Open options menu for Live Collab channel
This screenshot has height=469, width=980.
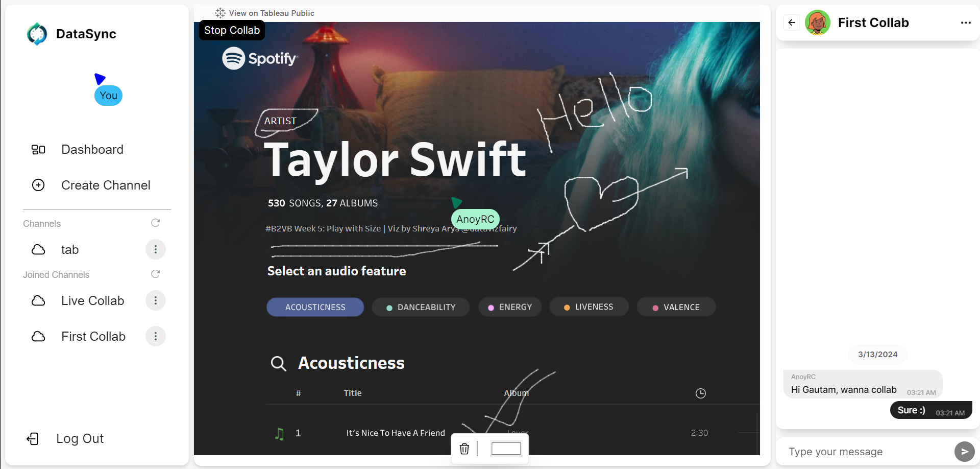point(156,300)
